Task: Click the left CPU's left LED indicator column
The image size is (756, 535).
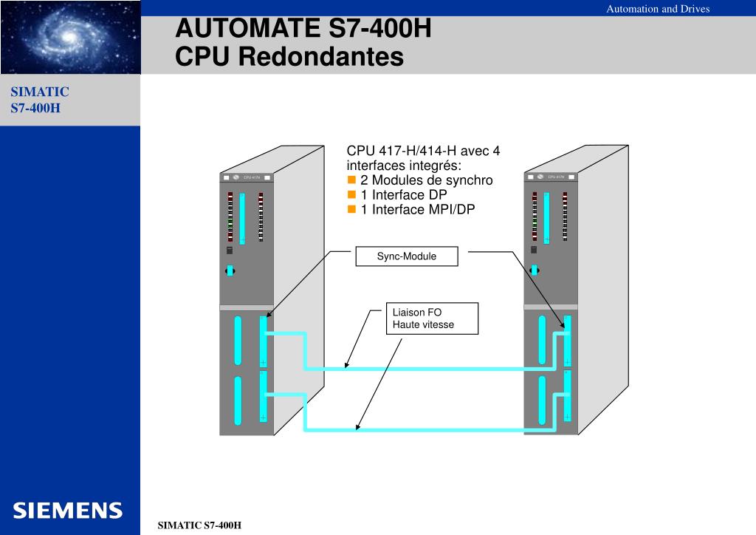Action: pos(230,217)
